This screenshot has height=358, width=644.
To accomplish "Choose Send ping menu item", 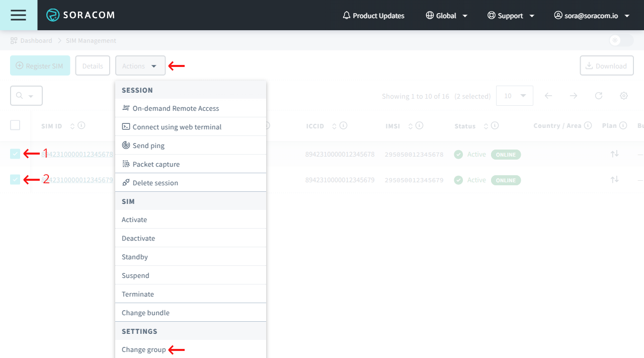I will click(x=148, y=146).
